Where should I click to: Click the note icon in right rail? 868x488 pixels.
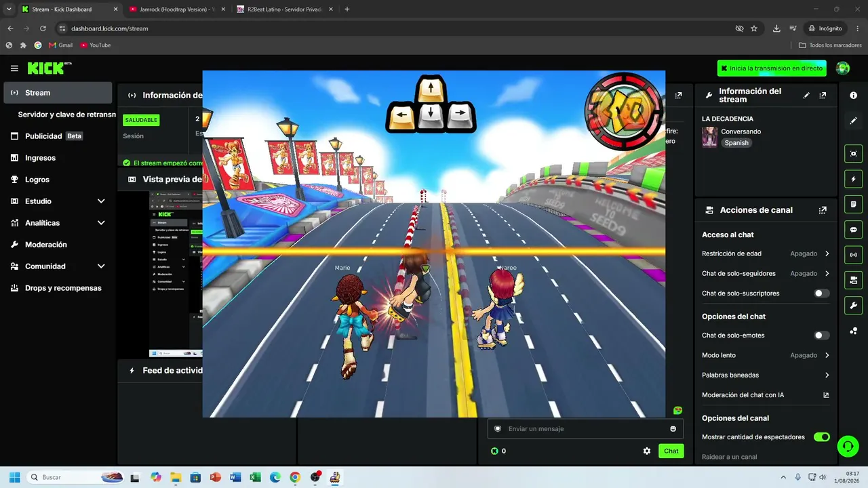853,204
